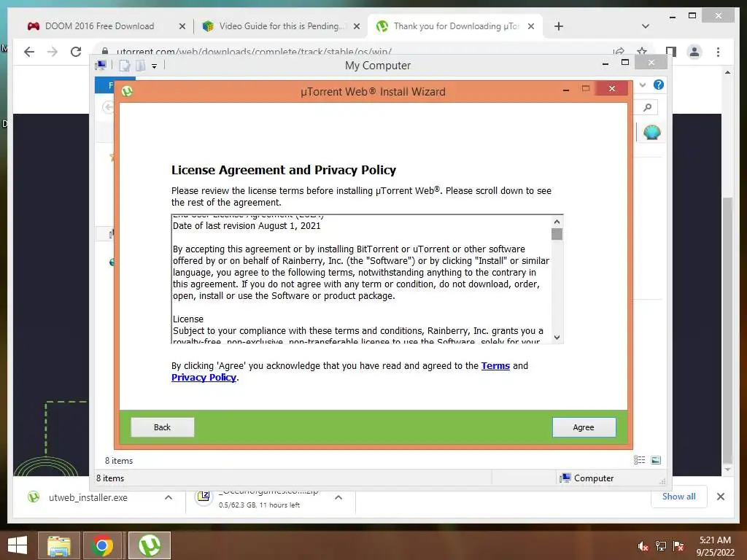The height and width of the screenshot is (560, 747).
Task: Open My Computer help icon
Action: [659, 85]
